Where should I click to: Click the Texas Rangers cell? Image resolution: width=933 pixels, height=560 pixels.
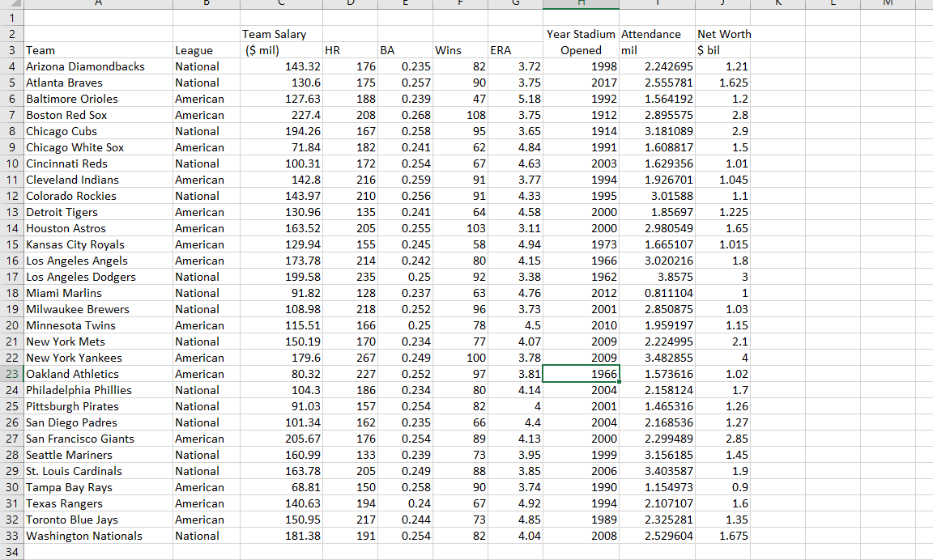coord(98,503)
